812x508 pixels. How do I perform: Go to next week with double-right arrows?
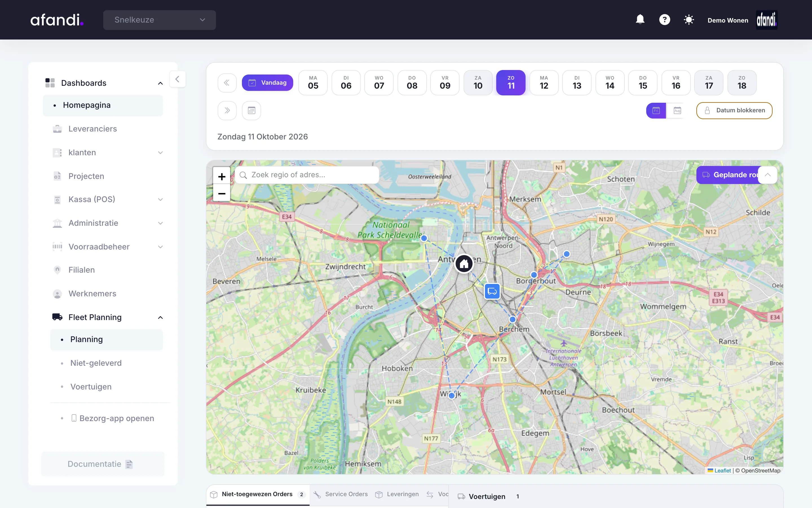click(227, 111)
